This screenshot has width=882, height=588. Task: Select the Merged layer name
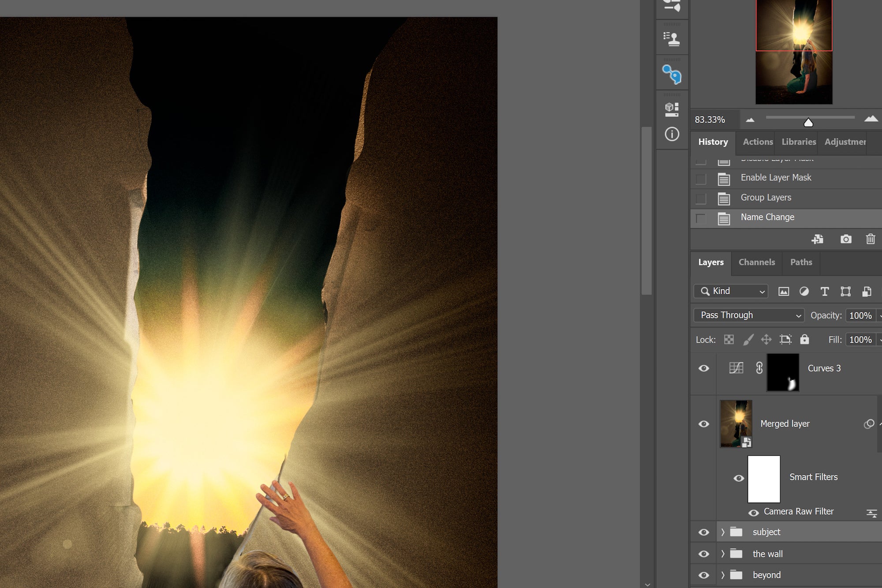tap(785, 424)
